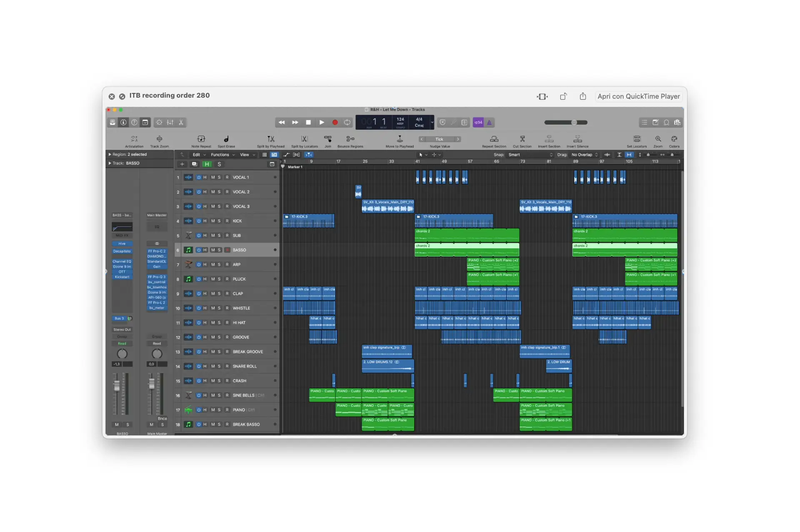The width and height of the screenshot is (800, 532).
Task: Open Smart Controls dial button
Action: (159, 122)
